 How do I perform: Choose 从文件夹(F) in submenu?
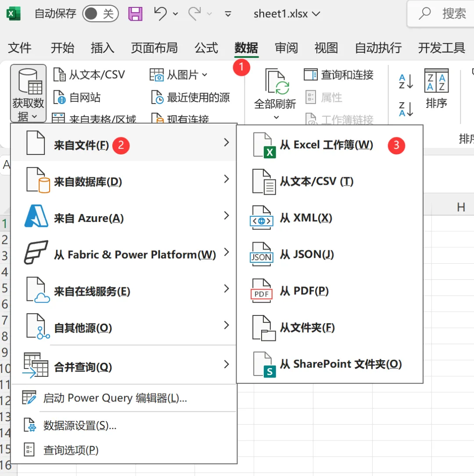click(330, 328)
